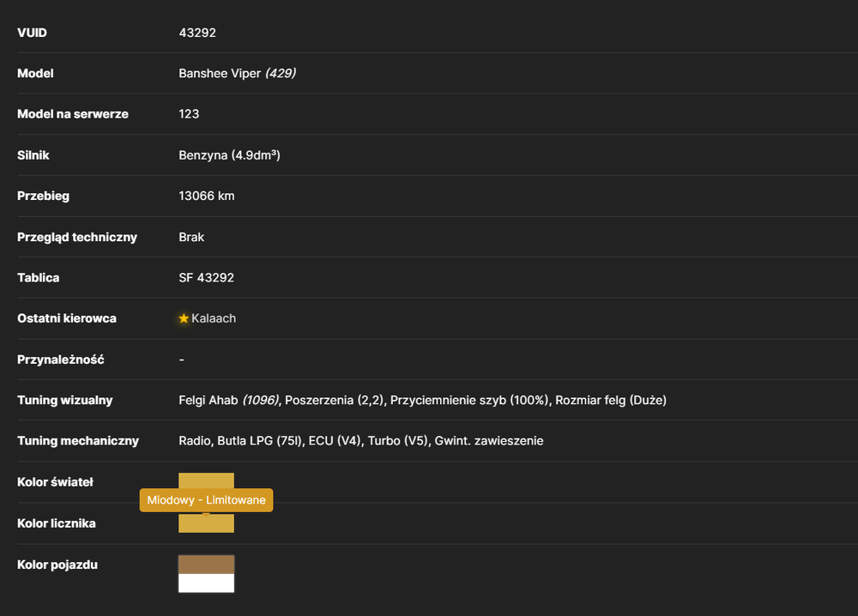858x616 pixels.
Task: Click the Turbo (V5) tuning entry
Action: pyautogui.click(x=398, y=441)
